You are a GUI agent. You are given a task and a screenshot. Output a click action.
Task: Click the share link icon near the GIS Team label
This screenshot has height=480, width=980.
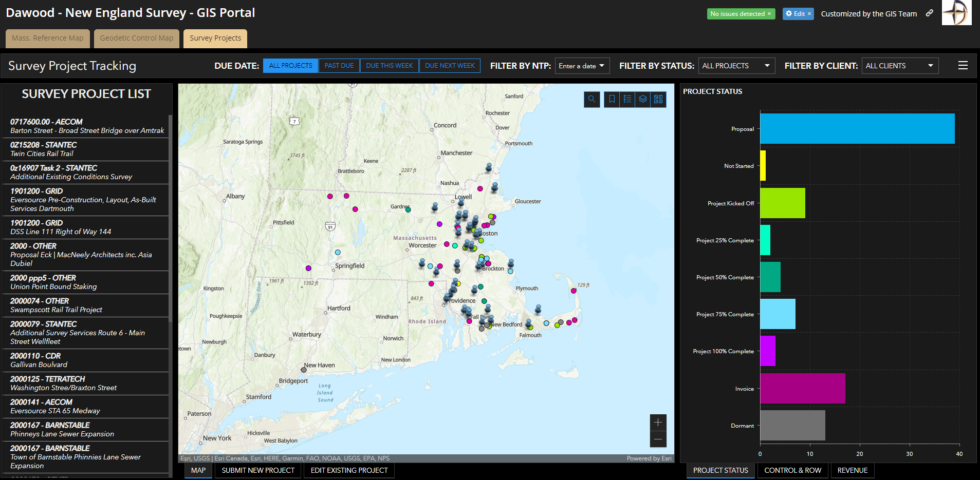930,13
